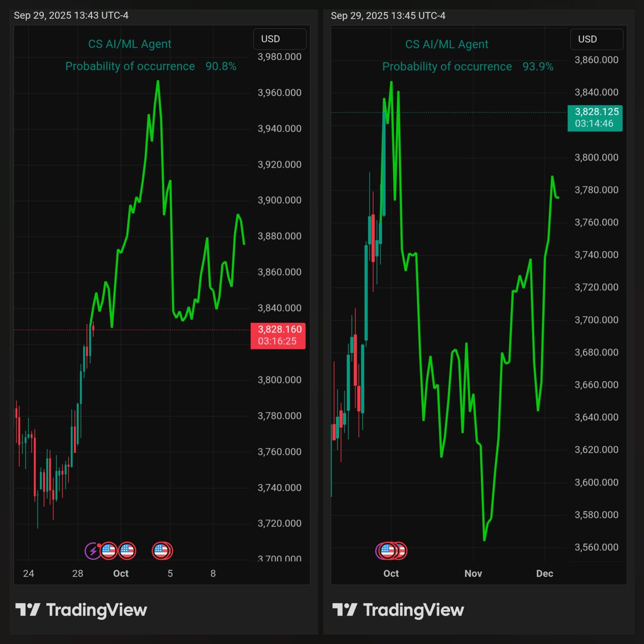Image resolution: width=644 pixels, height=644 pixels.
Task: Click the Probability of occurrence 93.9% text
Action: 468,67
